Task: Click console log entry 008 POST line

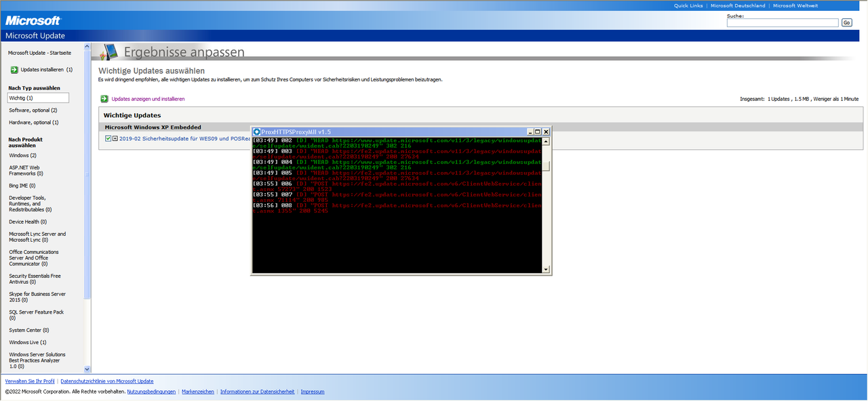Action: pos(397,208)
